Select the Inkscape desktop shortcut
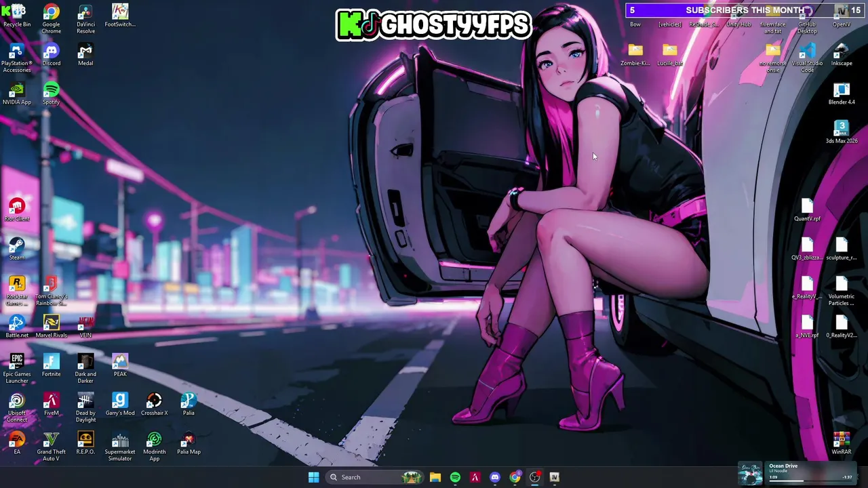The height and width of the screenshot is (488, 868). click(x=842, y=55)
